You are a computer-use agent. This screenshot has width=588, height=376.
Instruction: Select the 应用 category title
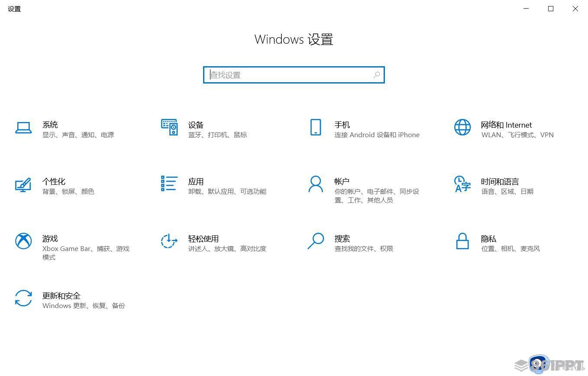196,181
